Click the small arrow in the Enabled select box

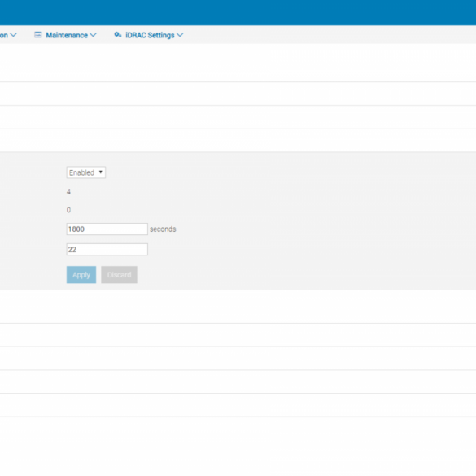(100, 172)
